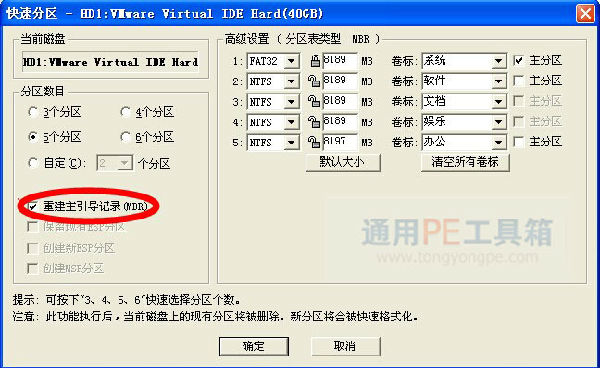Screen dimensions: 600x368
Task: Toggle 主分区 checkbox for partition 1
Action: coord(518,60)
